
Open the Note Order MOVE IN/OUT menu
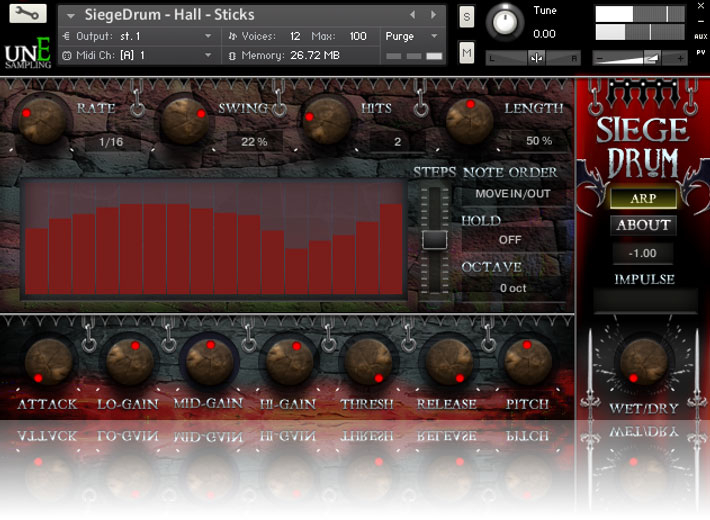click(x=512, y=193)
